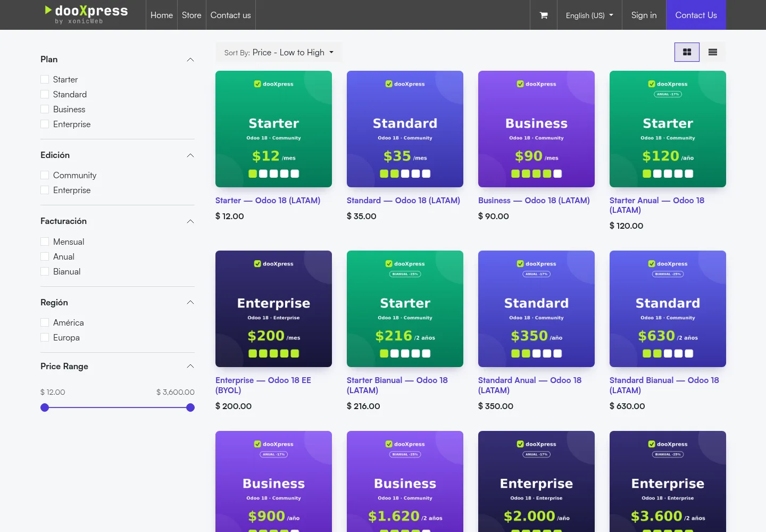Collapse the Plan filter section
Screen dimensions: 766x532
pyautogui.click(x=190, y=60)
